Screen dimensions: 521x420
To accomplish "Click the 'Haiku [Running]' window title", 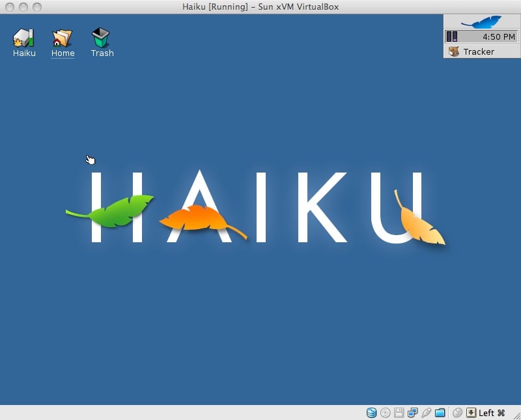I will 260,7.
